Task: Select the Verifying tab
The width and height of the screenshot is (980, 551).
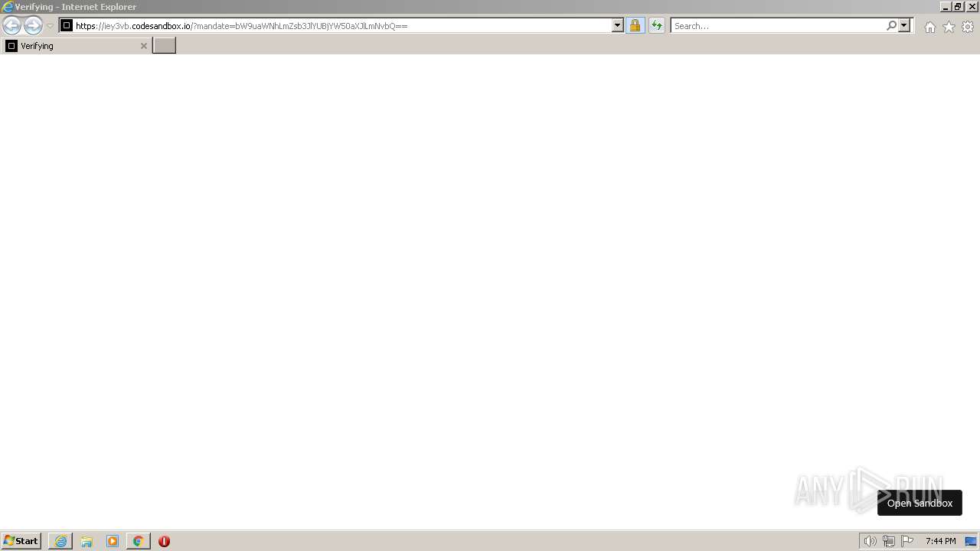Action: [76, 46]
